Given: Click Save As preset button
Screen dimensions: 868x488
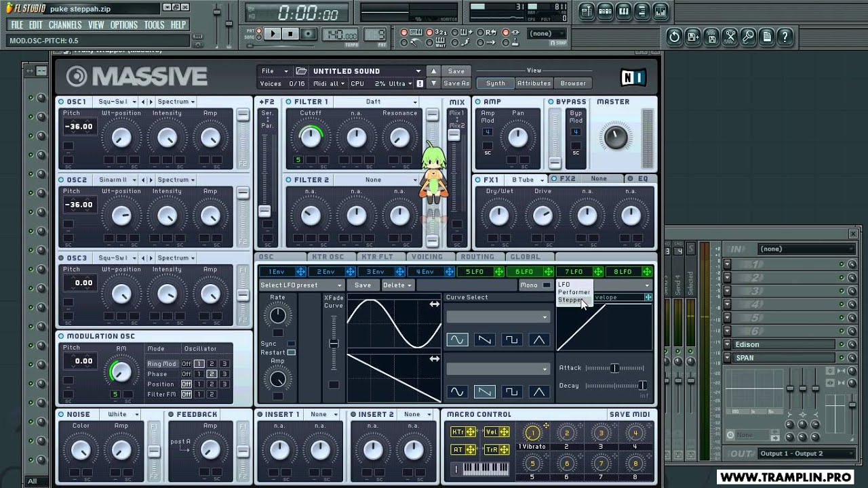Looking at the screenshot, I should click(x=456, y=83).
